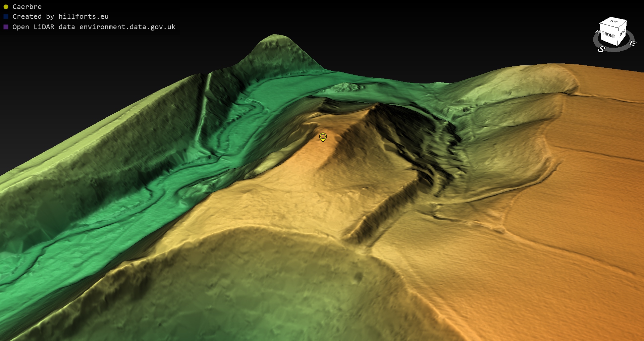Viewport: 644px width, 341px height.
Task: Select the TOP face of the view cube
Action: (614, 21)
